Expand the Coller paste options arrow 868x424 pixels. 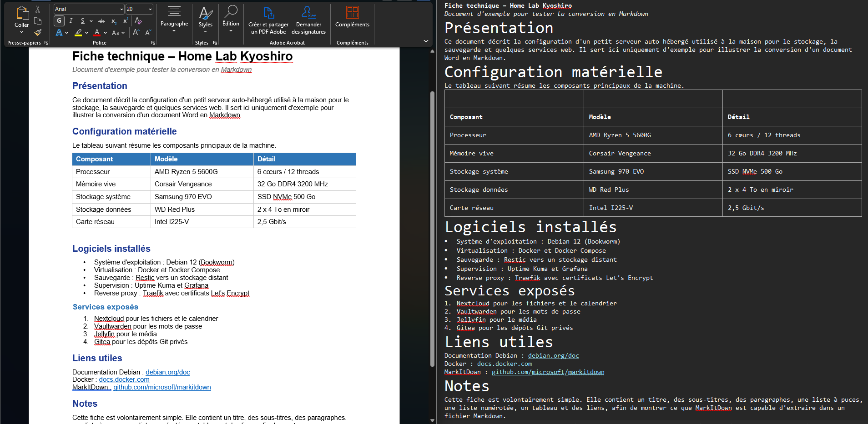(21, 32)
